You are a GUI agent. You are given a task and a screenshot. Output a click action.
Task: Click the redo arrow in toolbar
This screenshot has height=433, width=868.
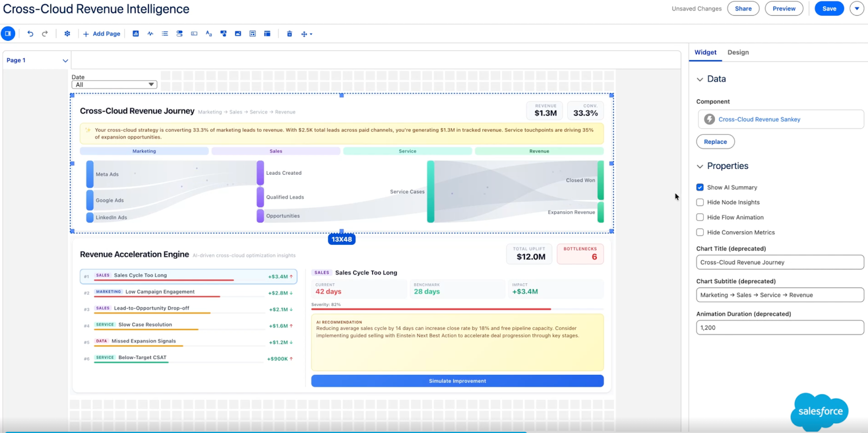(45, 34)
